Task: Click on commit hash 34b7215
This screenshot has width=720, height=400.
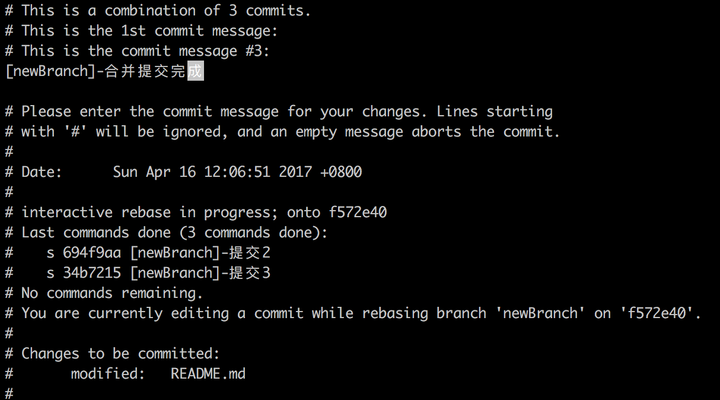Action: 92,273
